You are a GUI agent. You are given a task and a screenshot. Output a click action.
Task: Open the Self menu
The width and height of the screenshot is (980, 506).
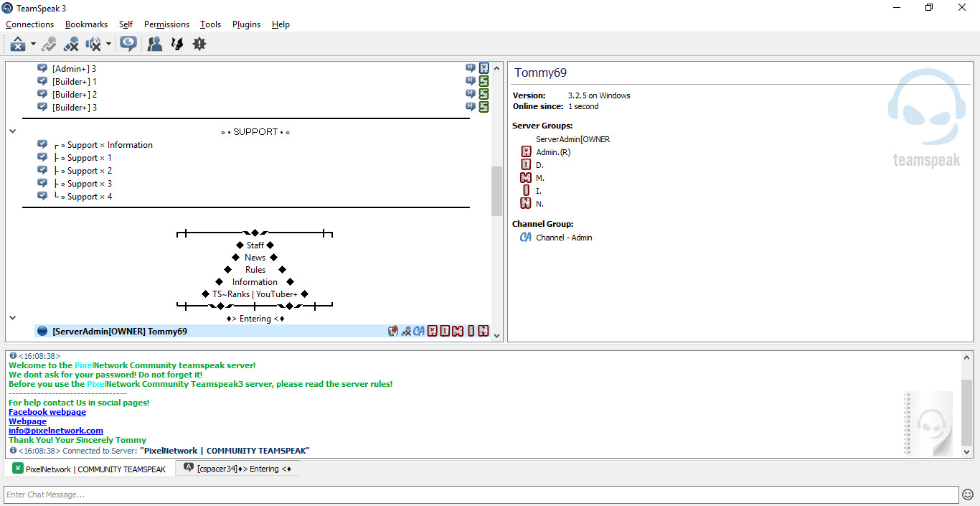[x=126, y=24]
